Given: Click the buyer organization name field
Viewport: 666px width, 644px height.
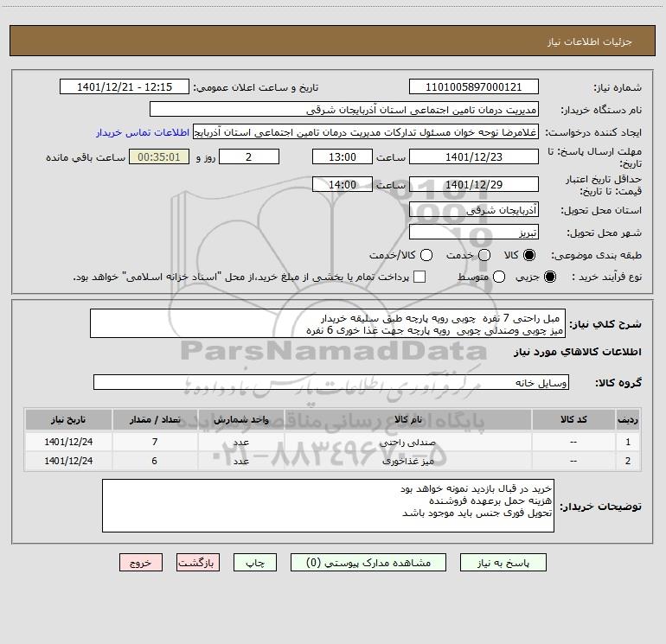Looking at the screenshot, I should pos(344,110).
